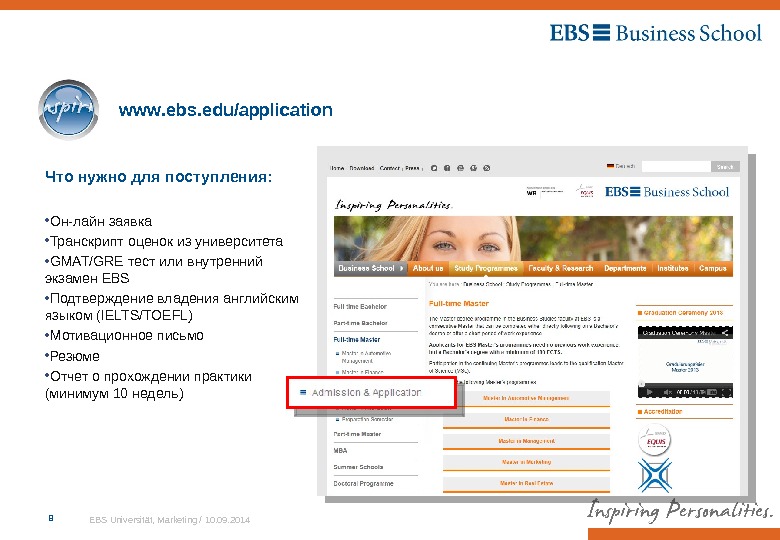Open Full-time Bachelor in the sidebar
The width and height of the screenshot is (780, 540).
360,307
